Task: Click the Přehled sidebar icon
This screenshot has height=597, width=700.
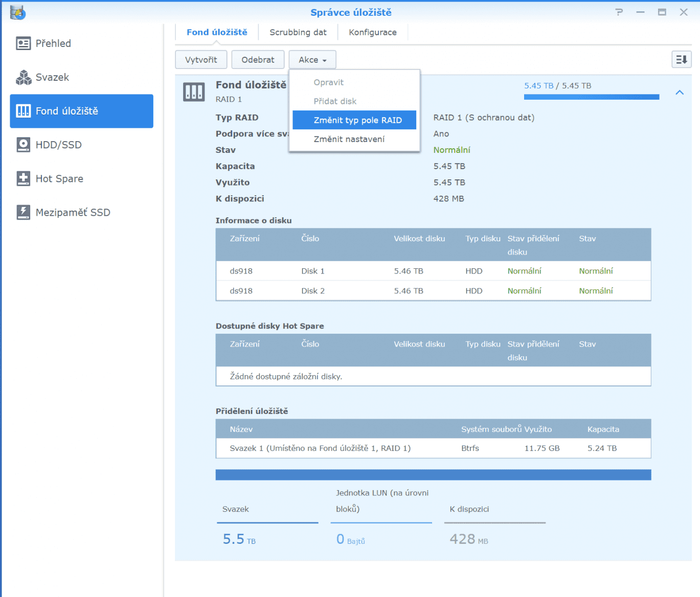Action: click(x=24, y=43)
